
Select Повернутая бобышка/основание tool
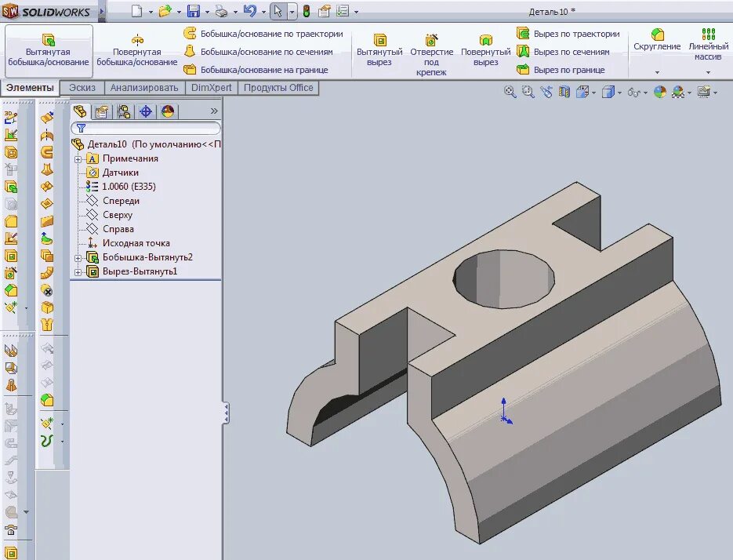pos(137,50)
